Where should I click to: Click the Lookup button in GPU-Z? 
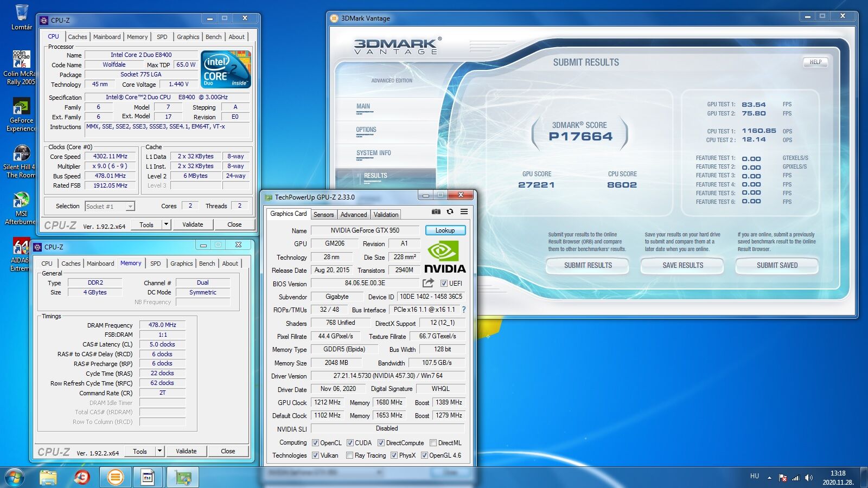[445, 230]
